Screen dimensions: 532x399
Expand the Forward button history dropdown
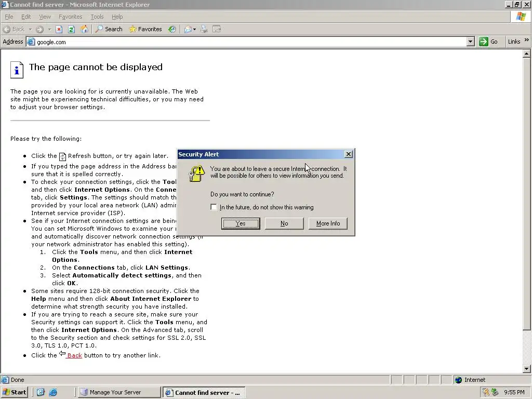pyautogui.click(x=49, y=30)
